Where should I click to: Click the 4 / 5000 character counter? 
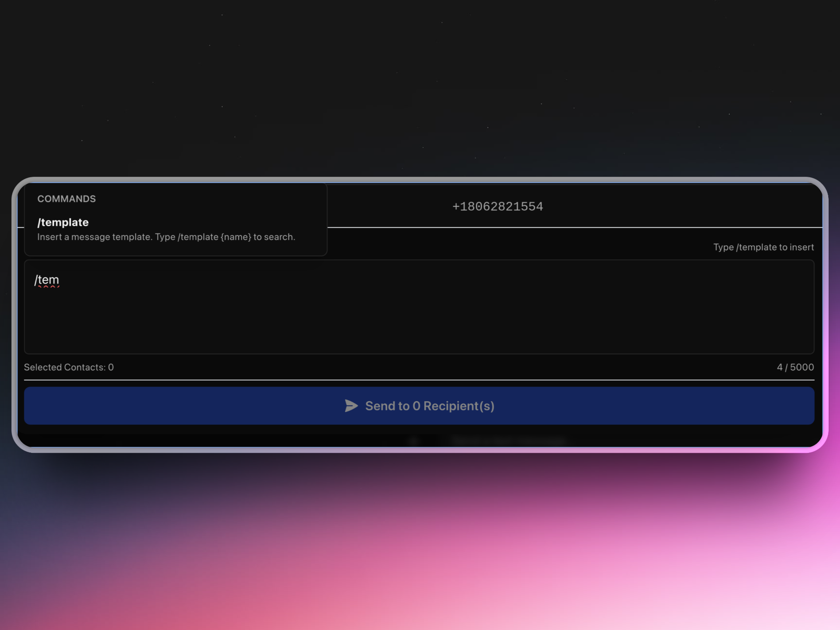pyautogui.click(x=795, y=367)
